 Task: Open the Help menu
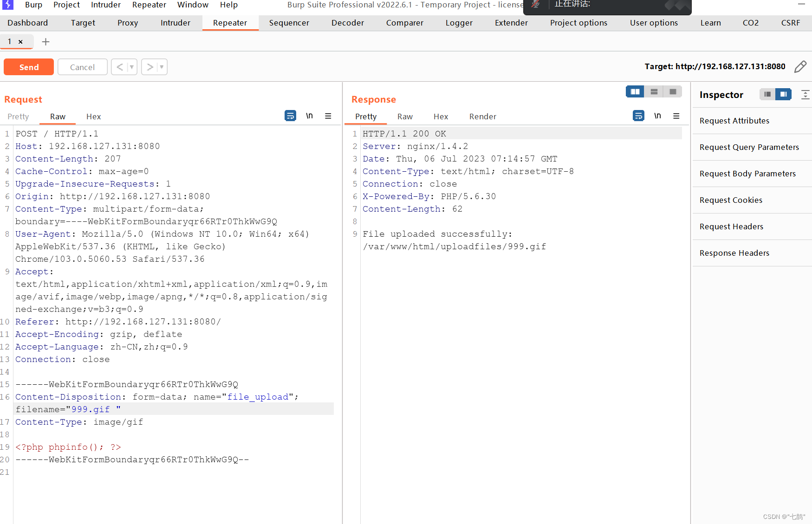pos(228,5)
